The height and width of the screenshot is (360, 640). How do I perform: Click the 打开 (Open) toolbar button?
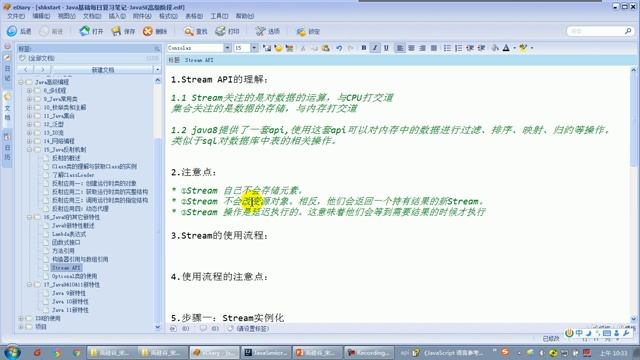point(91,31)
